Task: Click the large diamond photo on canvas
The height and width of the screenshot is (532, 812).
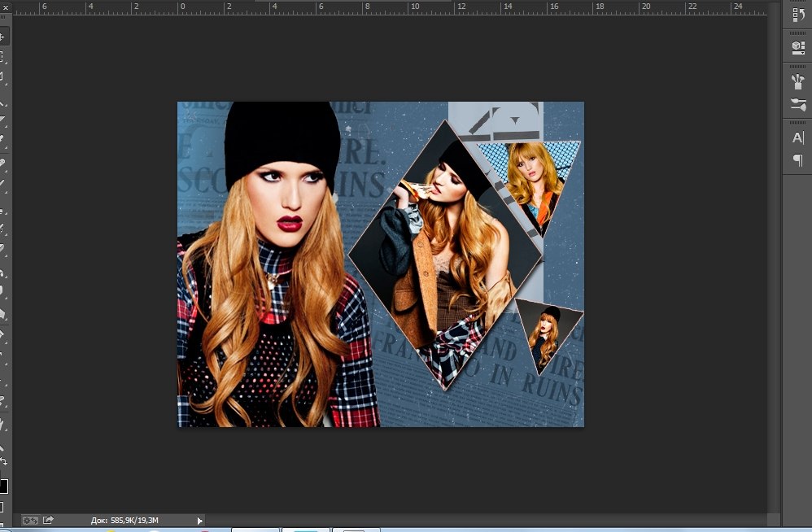Action: click(x=445, y=254)
